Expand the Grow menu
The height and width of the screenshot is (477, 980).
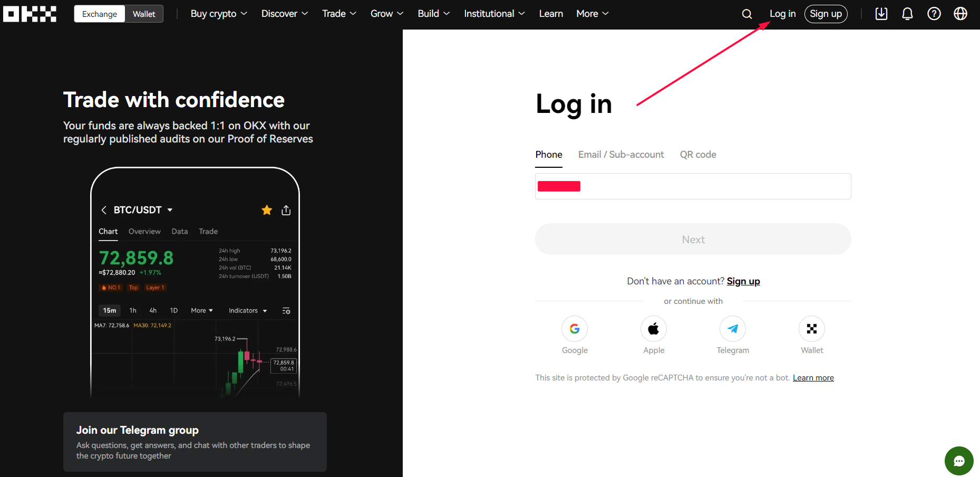(387, 14)
